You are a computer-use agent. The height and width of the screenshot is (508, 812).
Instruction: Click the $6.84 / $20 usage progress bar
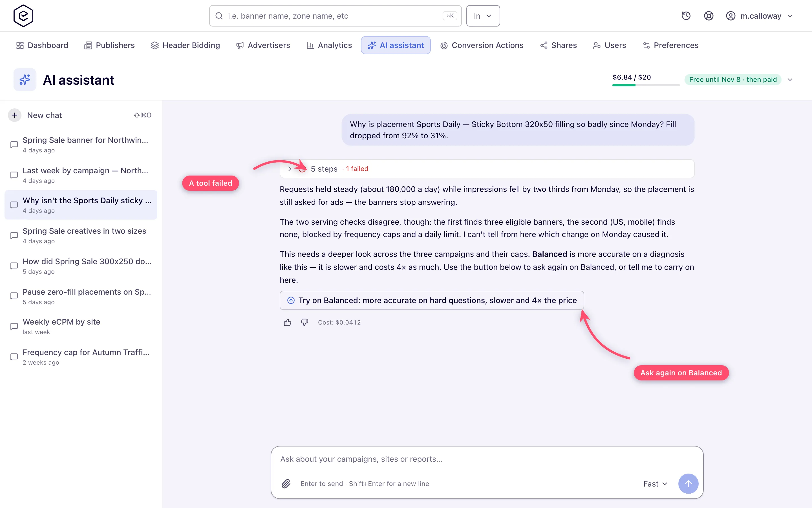[646, 85]
